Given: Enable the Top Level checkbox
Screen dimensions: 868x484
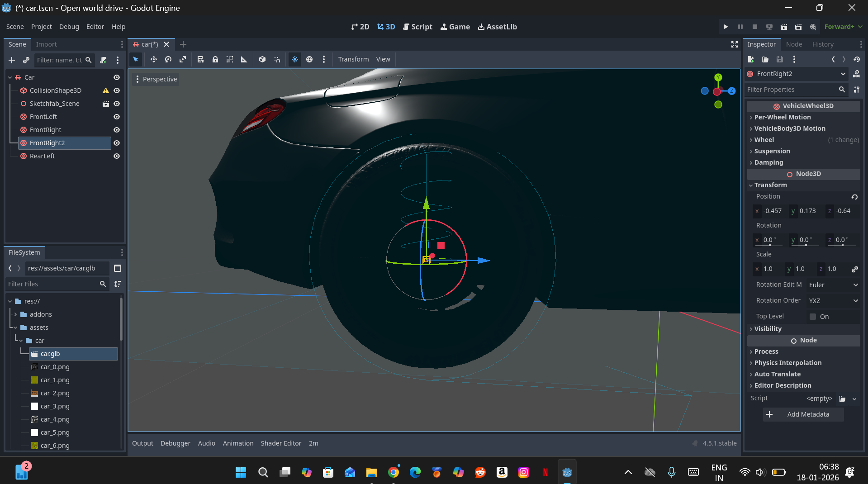Looking at the screenshot, I should coord(813,317).
